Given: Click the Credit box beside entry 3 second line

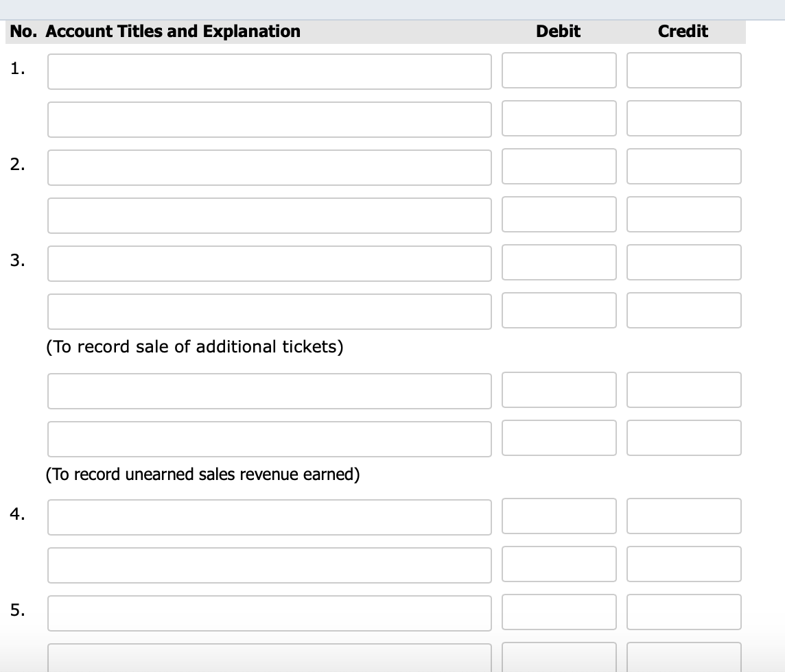Looking at the screenshot, I should pos(683,311).
